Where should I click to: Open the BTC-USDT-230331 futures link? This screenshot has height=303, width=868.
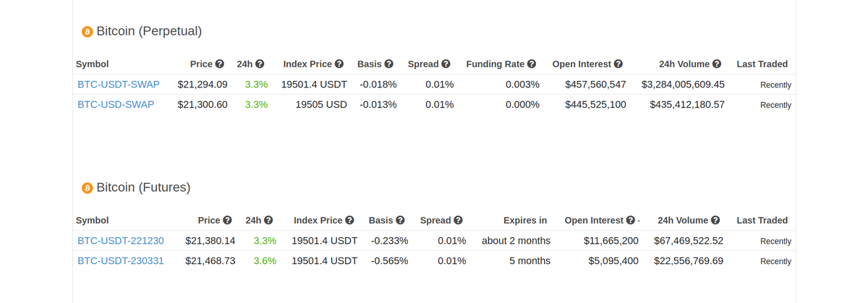tap(121, 261)
